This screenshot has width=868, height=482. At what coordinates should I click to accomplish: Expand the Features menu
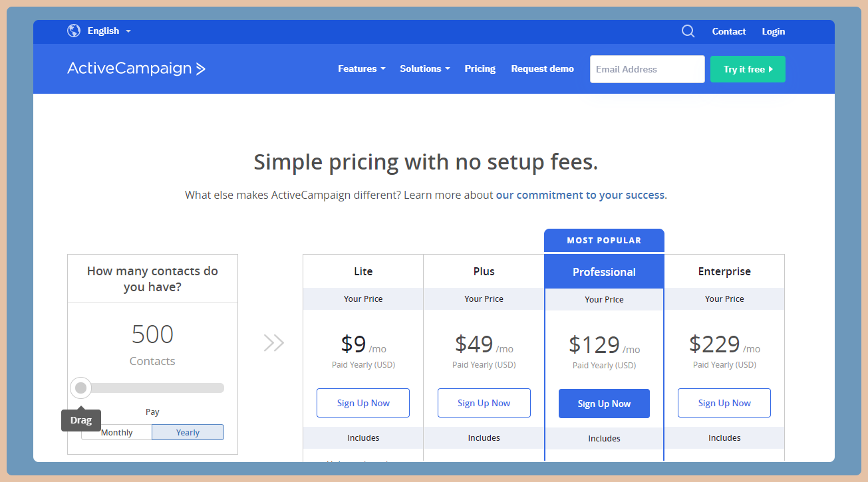point(362,68)
